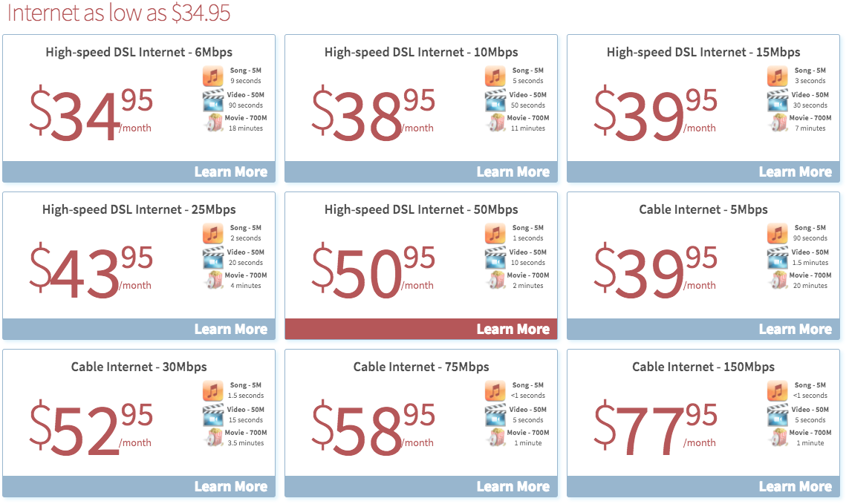
Task: Click the Video clapperboard icon in 10Mbps DSL plan
Action: point(495,100)
